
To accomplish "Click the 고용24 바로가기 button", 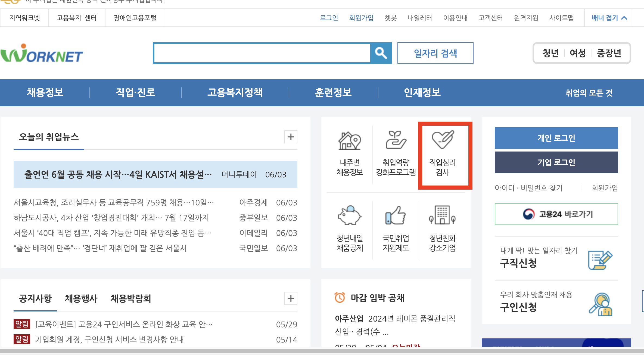I will [x=556, y=214].
